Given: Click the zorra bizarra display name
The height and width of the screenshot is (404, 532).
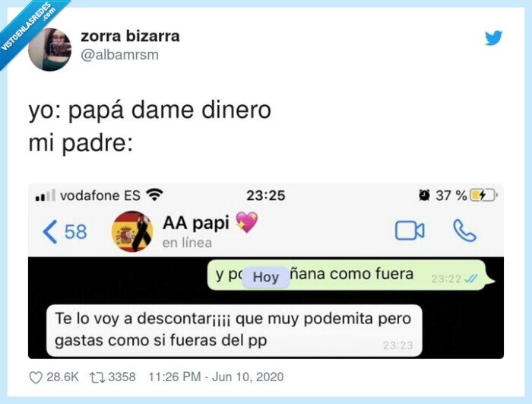Looking at the screenshot, I should 130,36.
